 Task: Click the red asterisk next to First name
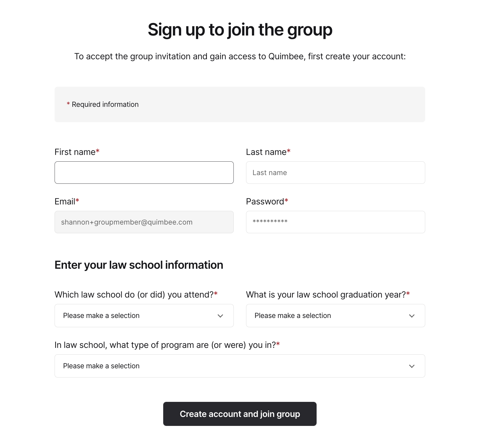tap(97, 151)
